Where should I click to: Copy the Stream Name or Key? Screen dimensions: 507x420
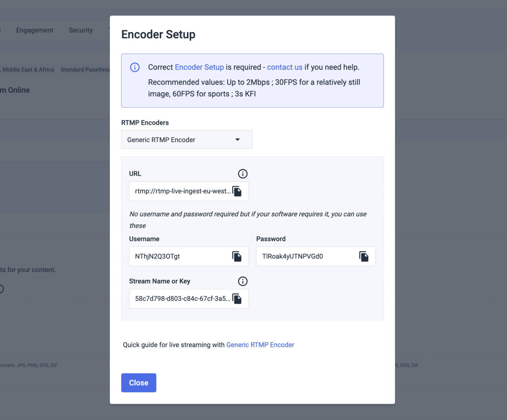click(x=237, y=298)
